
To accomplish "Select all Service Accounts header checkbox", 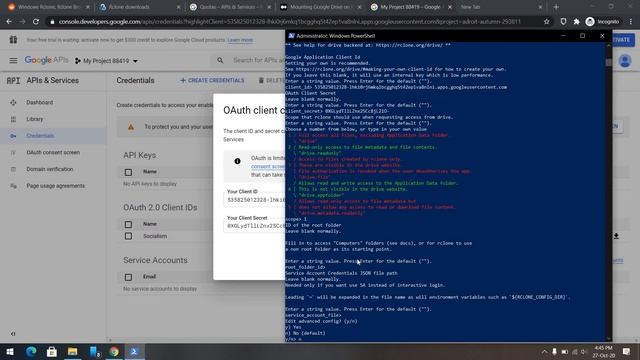I will click(128, 277).
